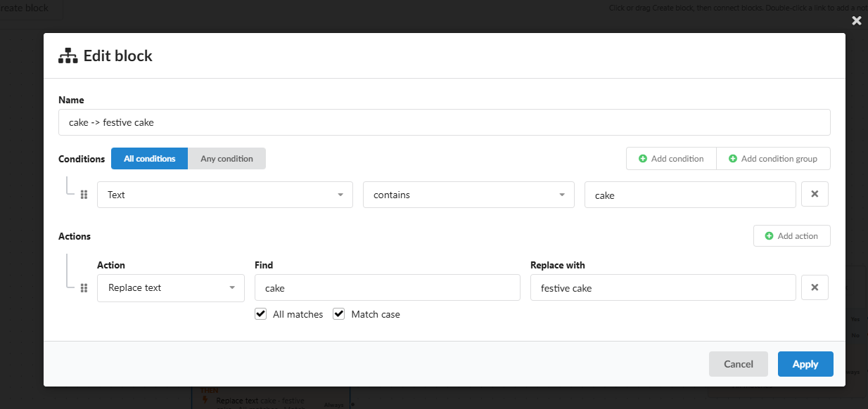
Task: Open the contains operator dropdown
Action: pos(468,195)
